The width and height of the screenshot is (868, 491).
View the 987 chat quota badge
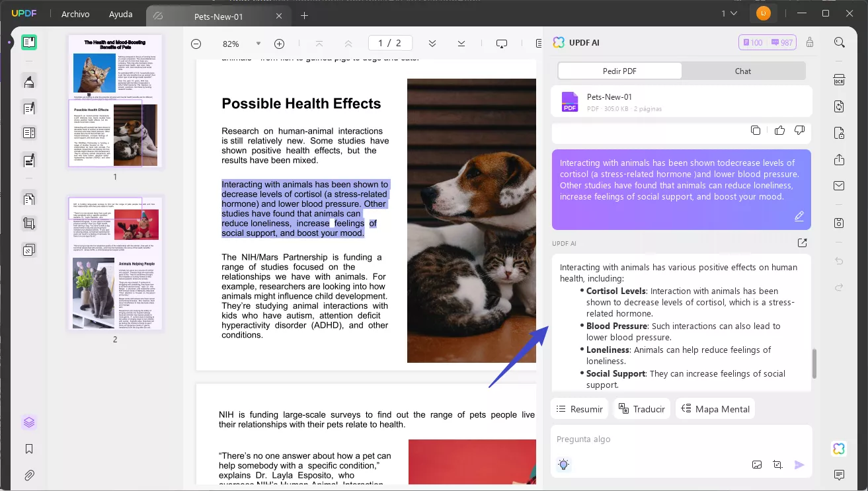point(781,42)
